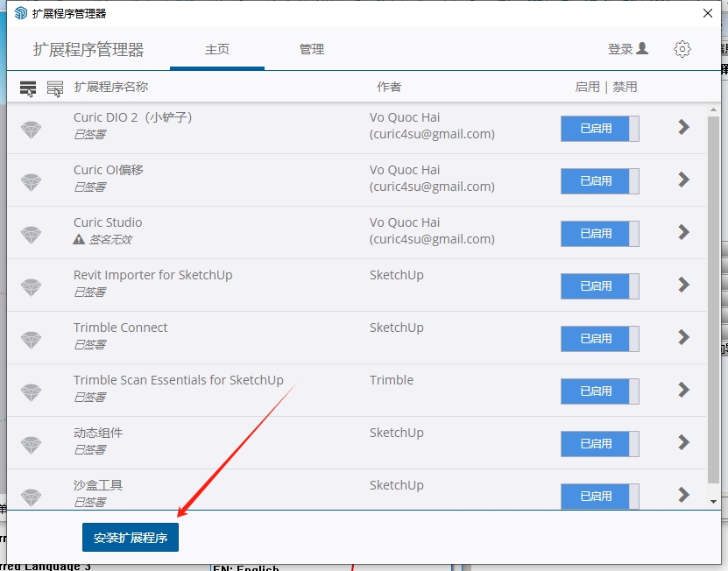Expand details arrow for Curic OI偏移
This screenshot has height=571, width=728.
point(683,180)
